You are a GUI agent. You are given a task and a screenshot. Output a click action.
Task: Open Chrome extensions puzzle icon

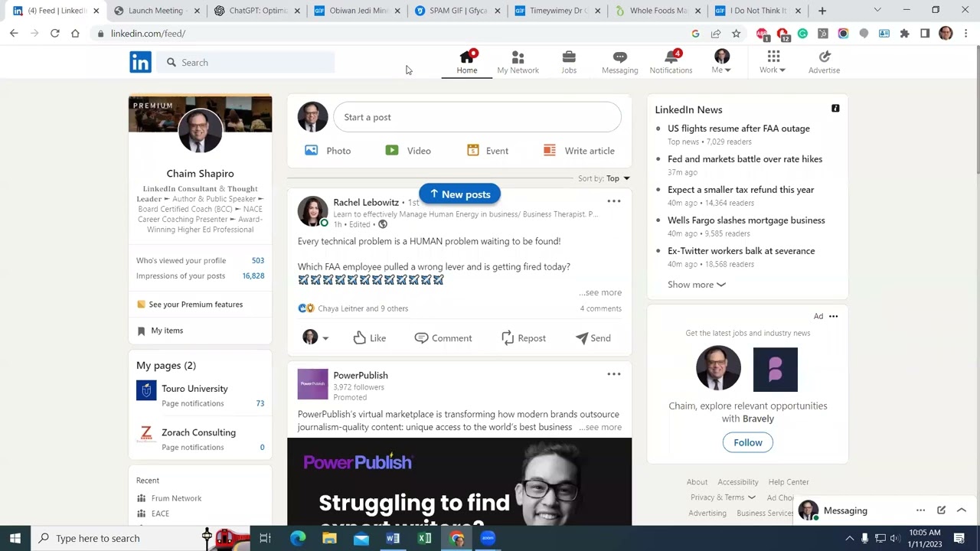(904, 34)
